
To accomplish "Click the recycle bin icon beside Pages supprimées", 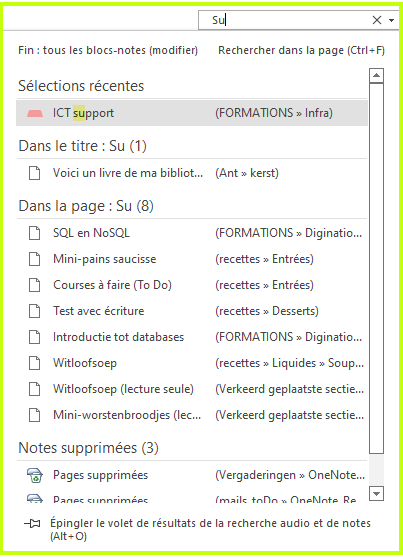I will click(x=35, y=475).
